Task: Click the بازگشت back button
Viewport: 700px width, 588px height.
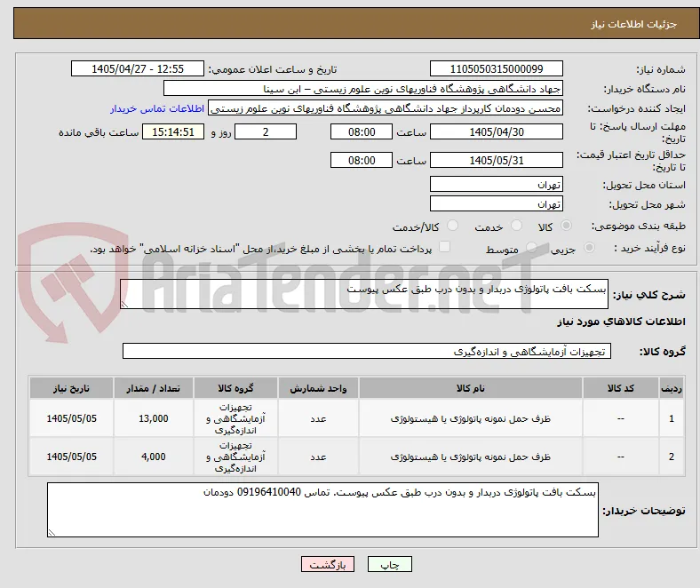Action: click(328, 564)
